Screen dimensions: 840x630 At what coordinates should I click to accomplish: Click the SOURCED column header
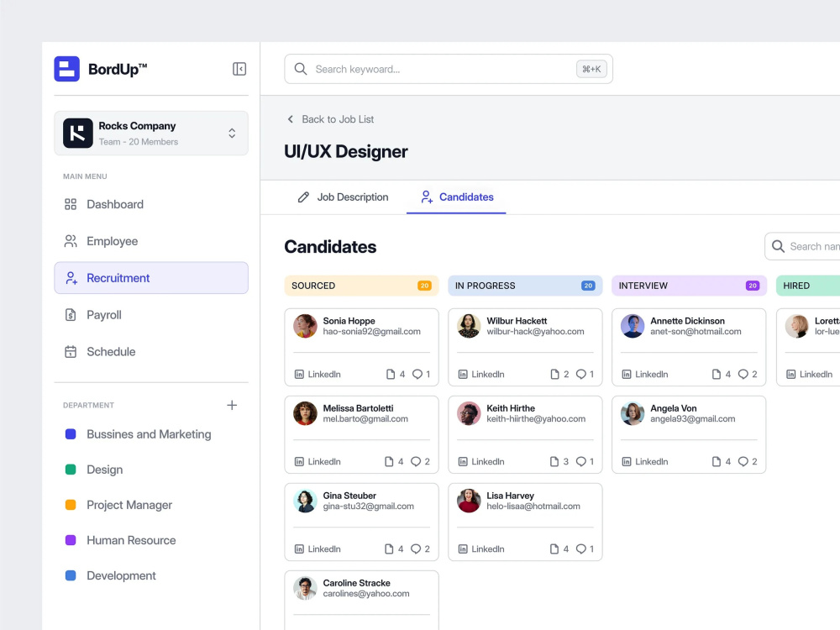tap(361, 286)
